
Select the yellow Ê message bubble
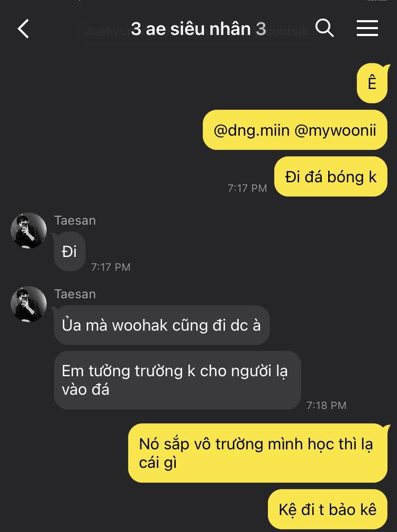coord(372,84)
